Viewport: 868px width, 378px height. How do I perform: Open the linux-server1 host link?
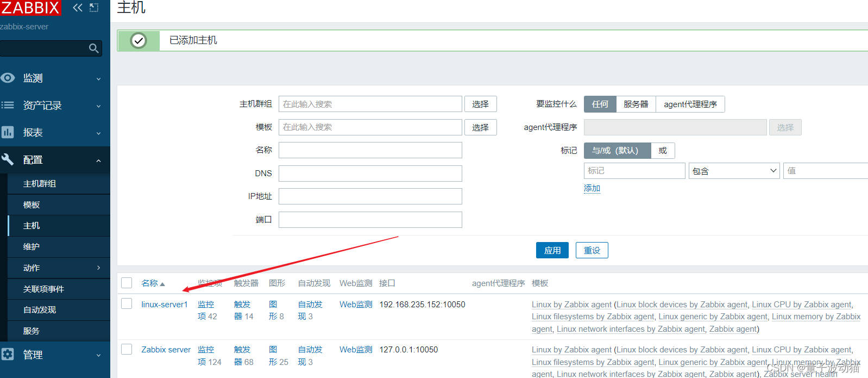coord(165,305)
